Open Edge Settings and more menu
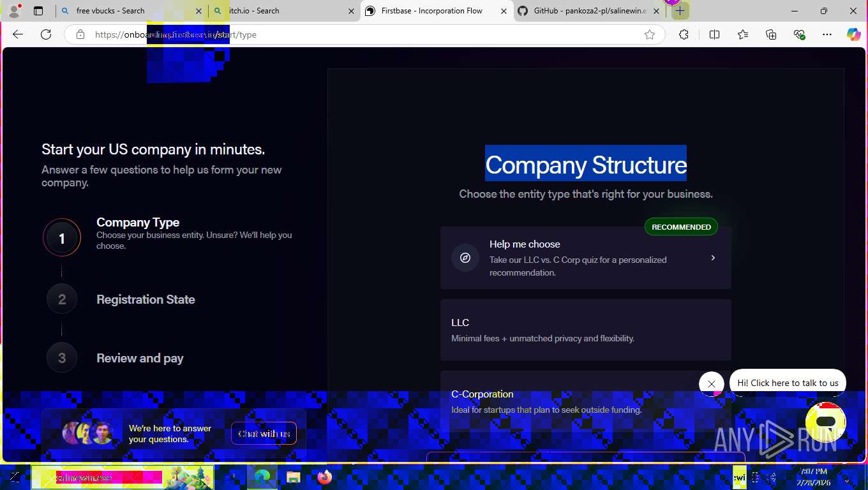Screen dimensions: 868x490 (827, 34)
